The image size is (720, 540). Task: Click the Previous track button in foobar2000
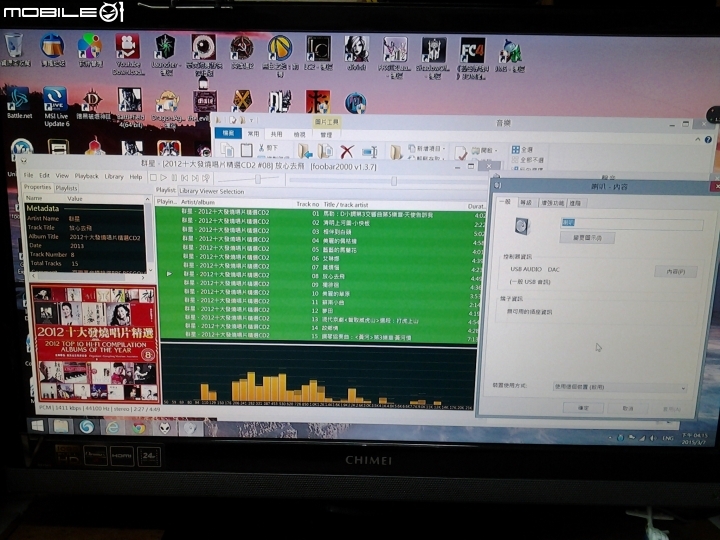coord(185,178)
